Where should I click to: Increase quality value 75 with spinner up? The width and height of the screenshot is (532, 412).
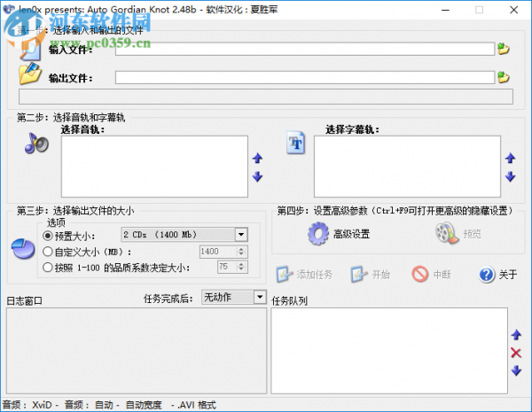pyautogui.click(x=241, y=264)
